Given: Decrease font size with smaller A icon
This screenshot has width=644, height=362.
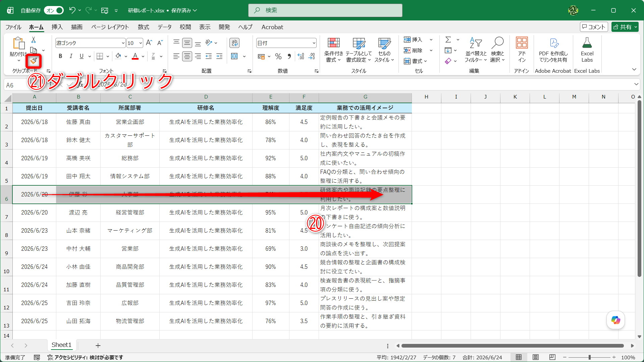Looking at the screenshot, I should (x=160, y=43).
